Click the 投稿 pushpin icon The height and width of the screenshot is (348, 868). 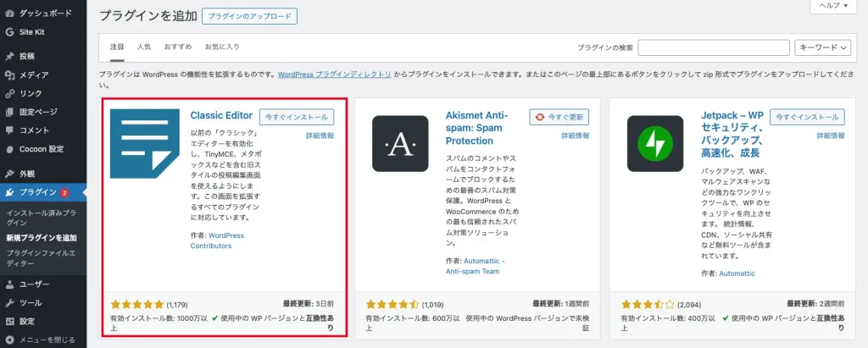point(8,56)
